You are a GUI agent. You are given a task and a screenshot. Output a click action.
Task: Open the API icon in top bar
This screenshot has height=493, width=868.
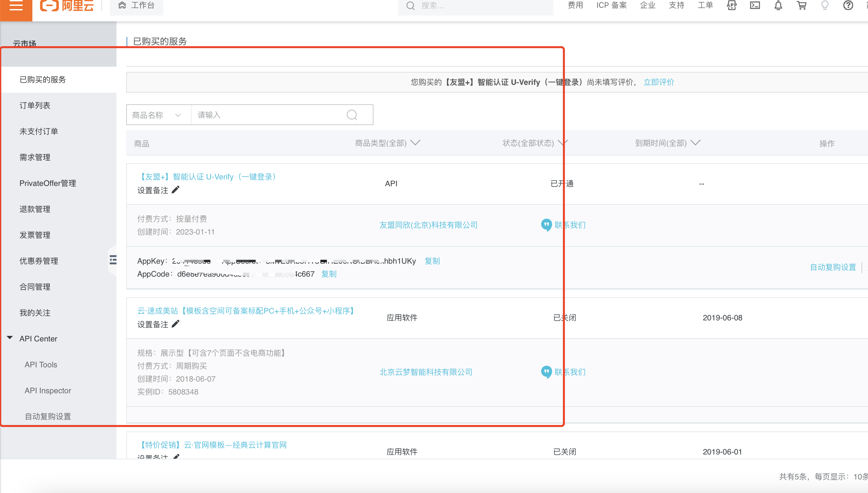point(731,6)
